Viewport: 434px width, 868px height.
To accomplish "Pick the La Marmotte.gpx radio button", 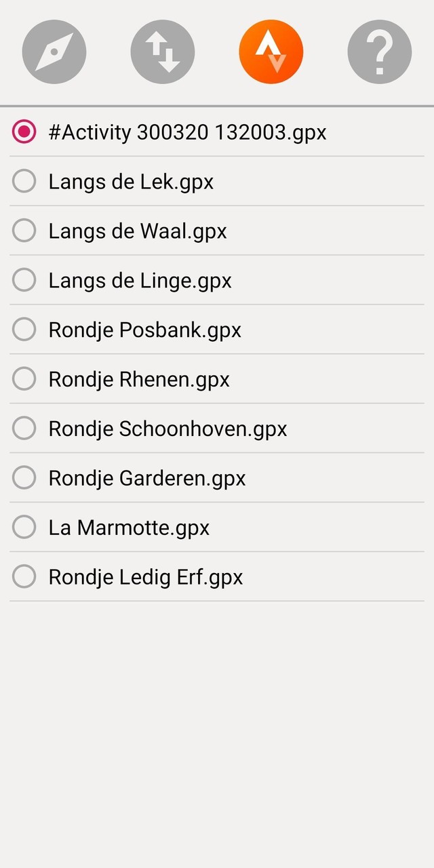I will pyautogui.click(x=24, y=528).
